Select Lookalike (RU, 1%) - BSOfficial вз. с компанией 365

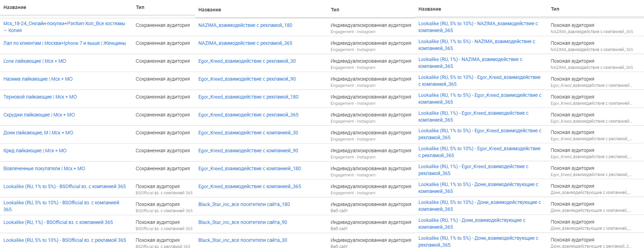pos(58,222)
